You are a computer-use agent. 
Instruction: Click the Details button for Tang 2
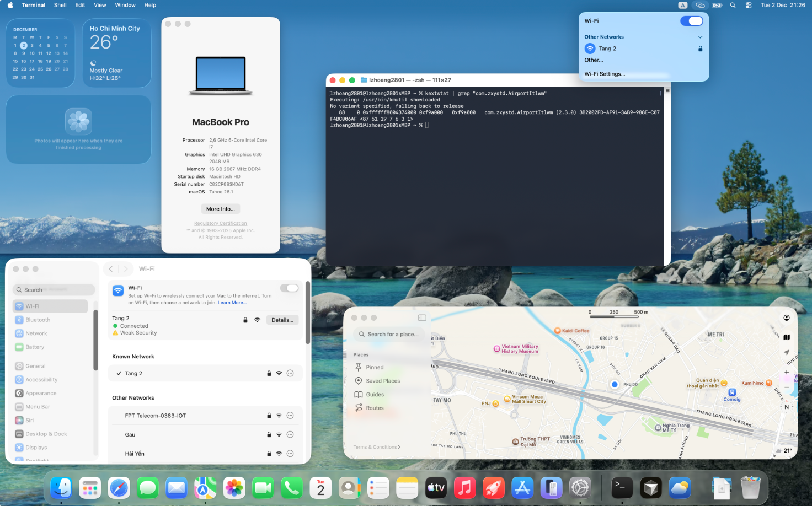tap(282, 320)
